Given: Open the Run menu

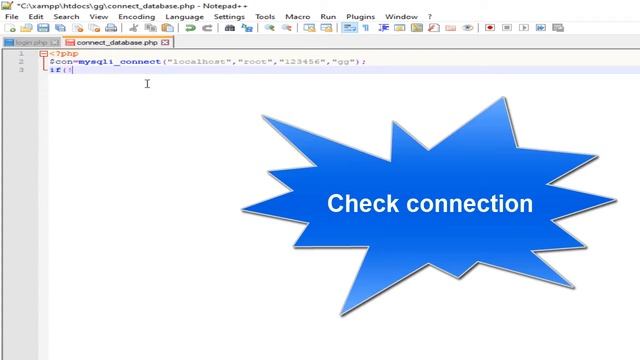Looking at the screenshot, I should 328,17.
